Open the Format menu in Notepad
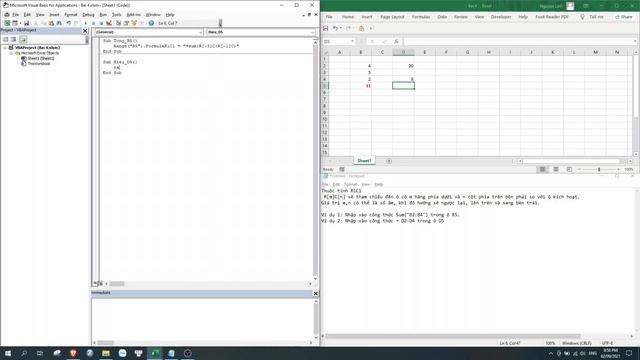Viewport: 640px width, 360px height. pyautogui.click(x=350, y=184)
